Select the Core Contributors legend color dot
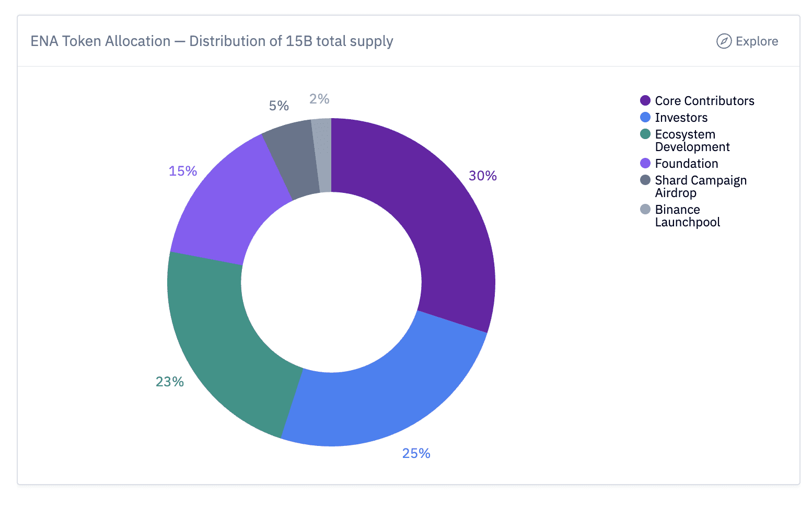Image resolution: width=812 pixels, height=505 pixels. (x=644, y=100)
